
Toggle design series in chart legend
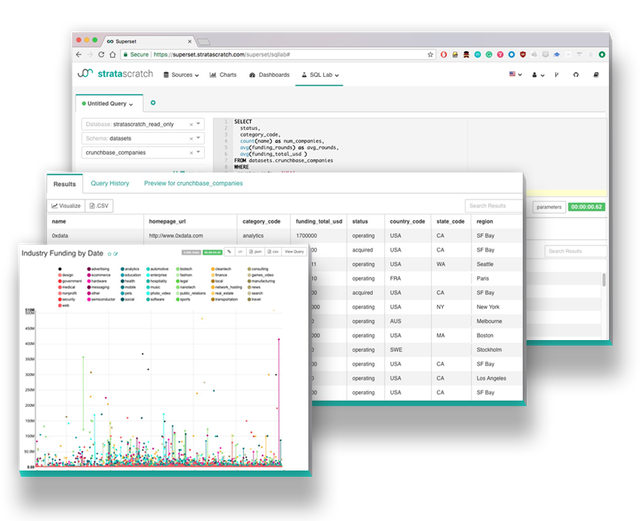pos(66,275)
